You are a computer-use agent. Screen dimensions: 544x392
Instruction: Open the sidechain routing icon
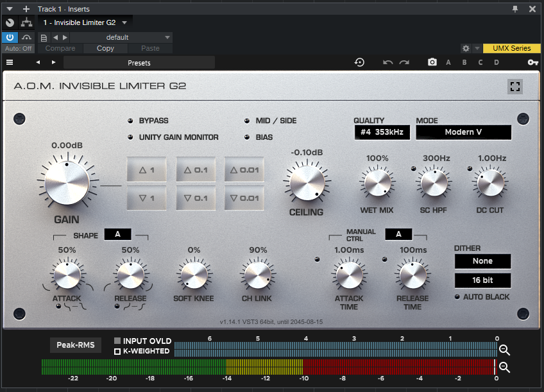[26, 23]
